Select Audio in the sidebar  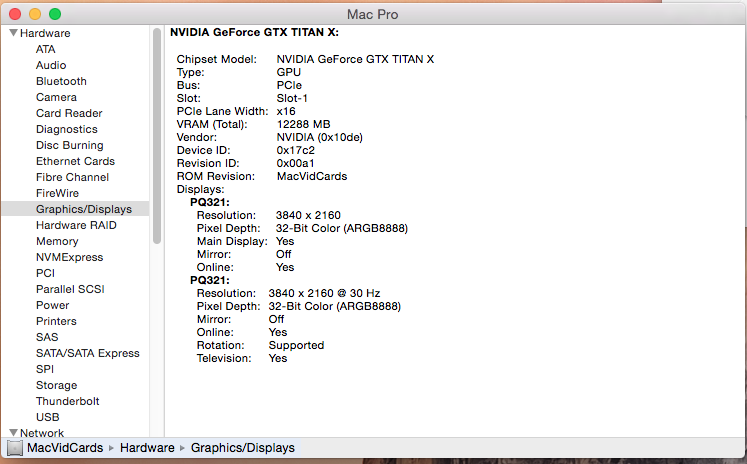coord(51,65)
